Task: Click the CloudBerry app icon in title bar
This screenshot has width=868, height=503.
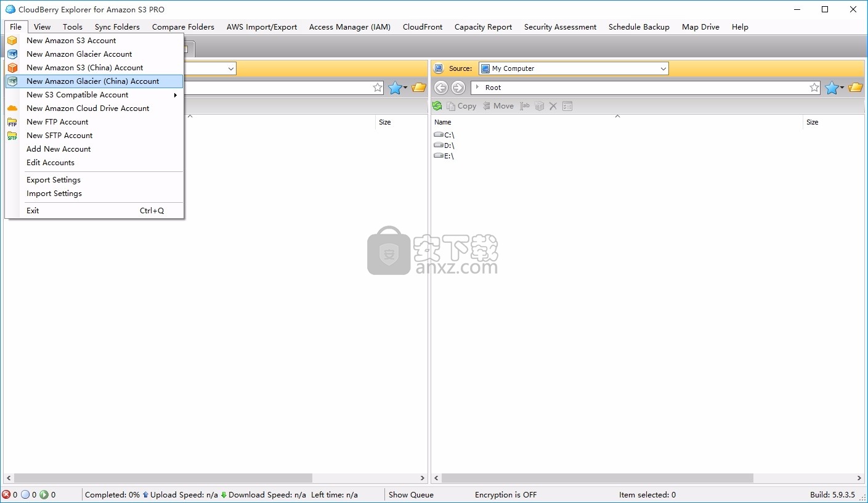Action: [x=10, y=9]
